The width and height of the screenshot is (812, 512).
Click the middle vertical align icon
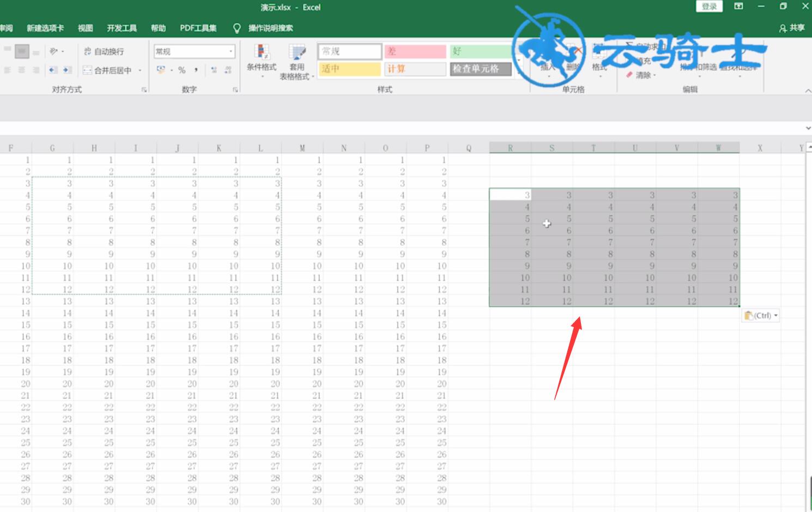(x=22, y=51)
